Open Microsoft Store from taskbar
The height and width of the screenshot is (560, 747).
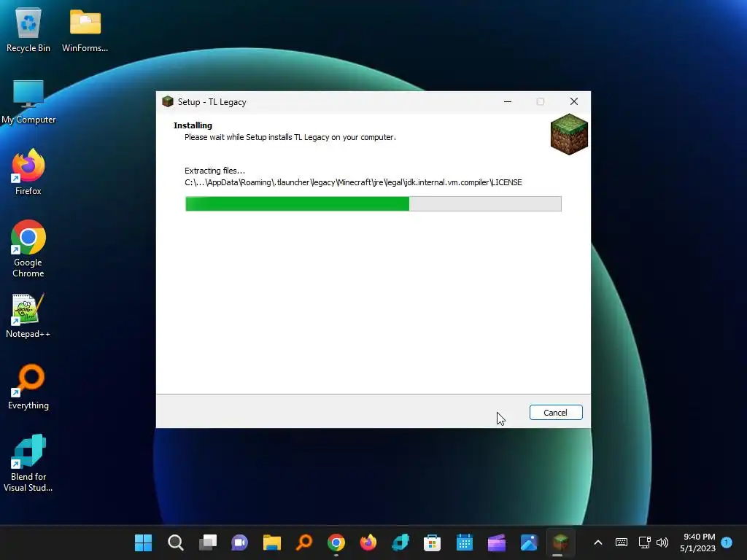click(432, 542)
